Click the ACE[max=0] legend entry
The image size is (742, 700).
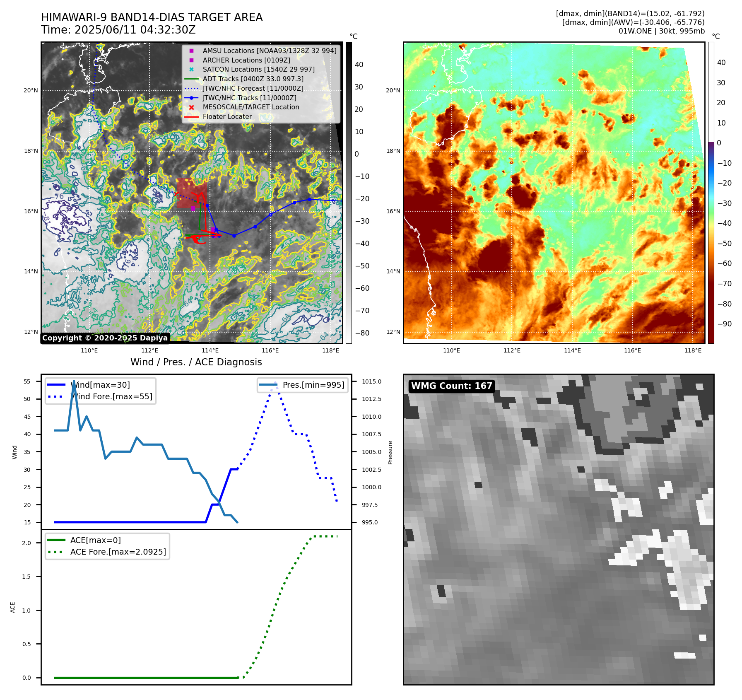84,540
